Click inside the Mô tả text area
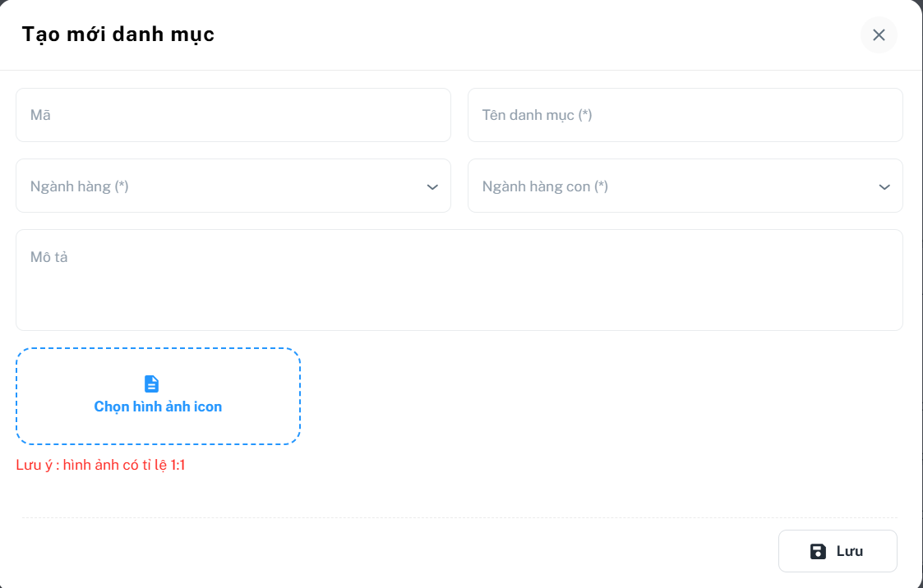Image resolution: width=923 pixels, height=588 pixels. point(459,287)
